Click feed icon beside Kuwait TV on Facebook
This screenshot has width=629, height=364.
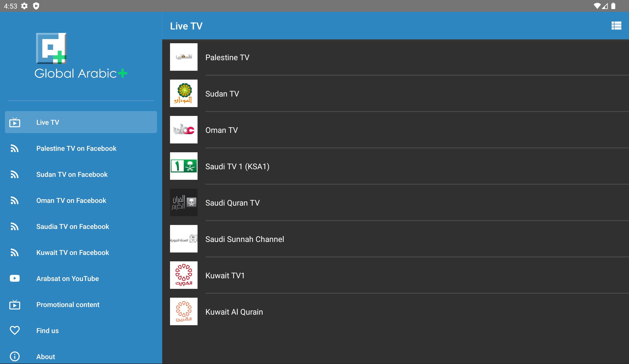tap(15, 252)
